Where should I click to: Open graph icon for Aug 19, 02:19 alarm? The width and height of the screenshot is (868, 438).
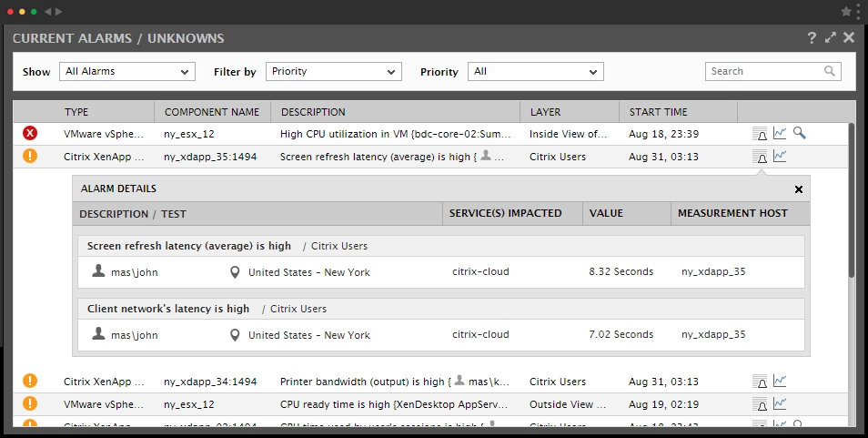click(x=780, y=403)
